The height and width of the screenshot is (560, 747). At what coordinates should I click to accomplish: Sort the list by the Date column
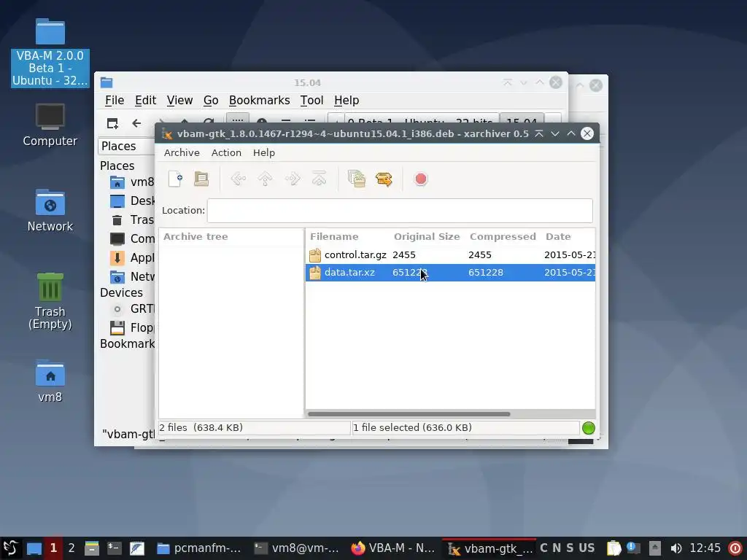pos(558,237)
